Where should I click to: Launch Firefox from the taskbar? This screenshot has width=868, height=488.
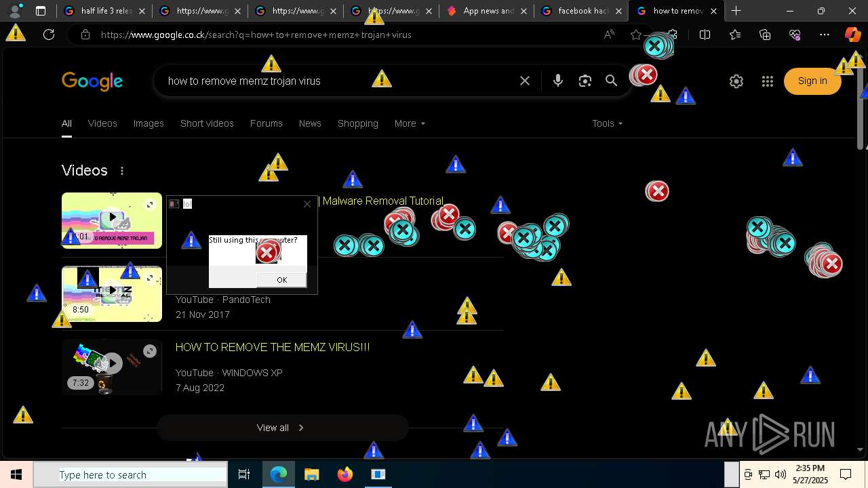pos(345,474)
